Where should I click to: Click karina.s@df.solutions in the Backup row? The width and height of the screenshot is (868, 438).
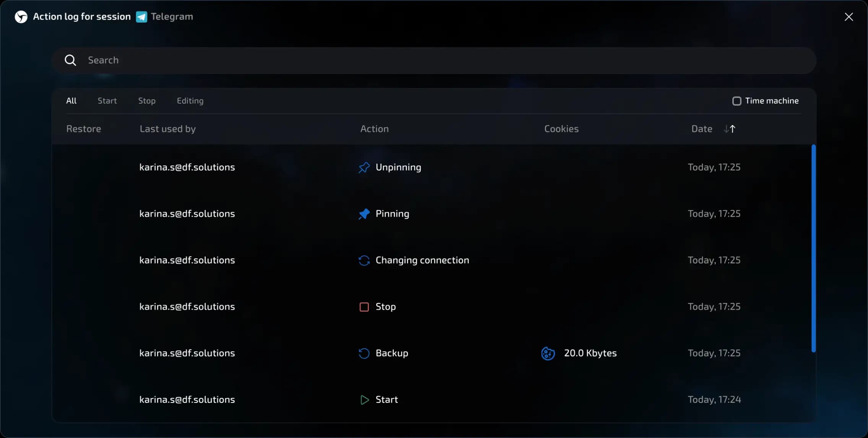point(187,353)
